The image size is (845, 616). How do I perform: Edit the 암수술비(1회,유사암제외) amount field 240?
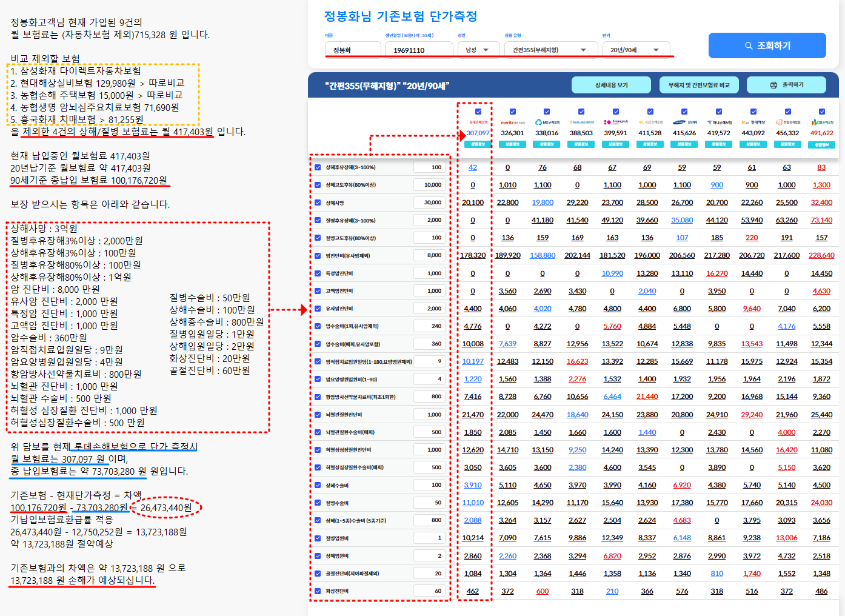(x=429, y=326)
